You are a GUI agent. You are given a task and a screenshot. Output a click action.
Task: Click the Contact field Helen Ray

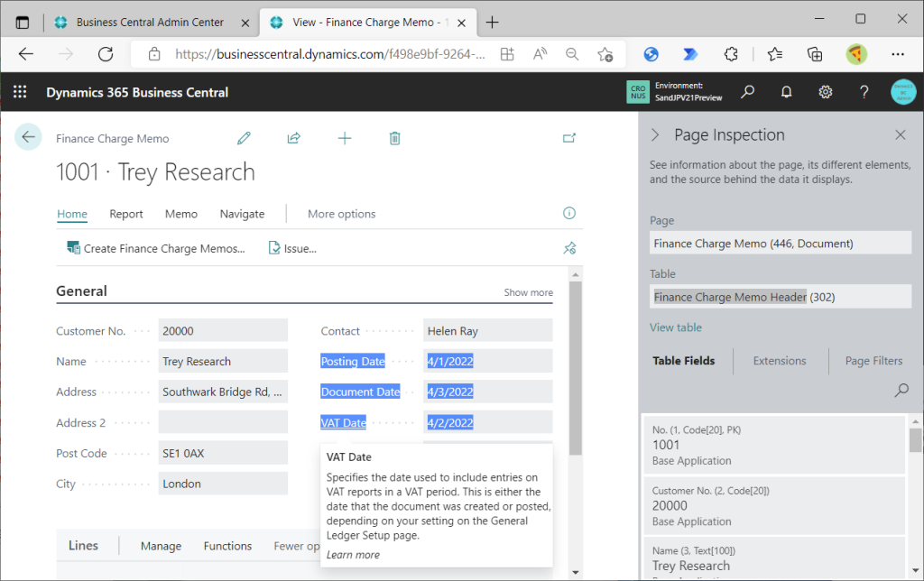tap(488, 331)
